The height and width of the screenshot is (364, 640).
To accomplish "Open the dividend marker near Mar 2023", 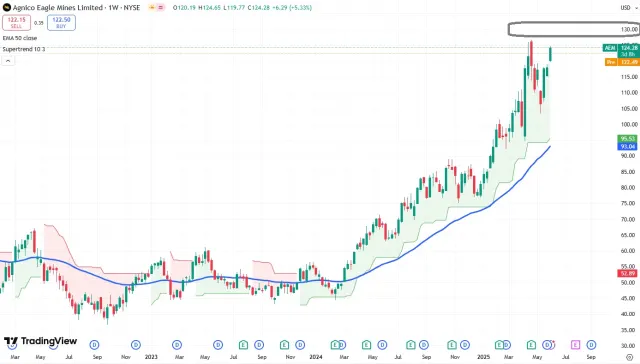I will (x=177, y=345).
